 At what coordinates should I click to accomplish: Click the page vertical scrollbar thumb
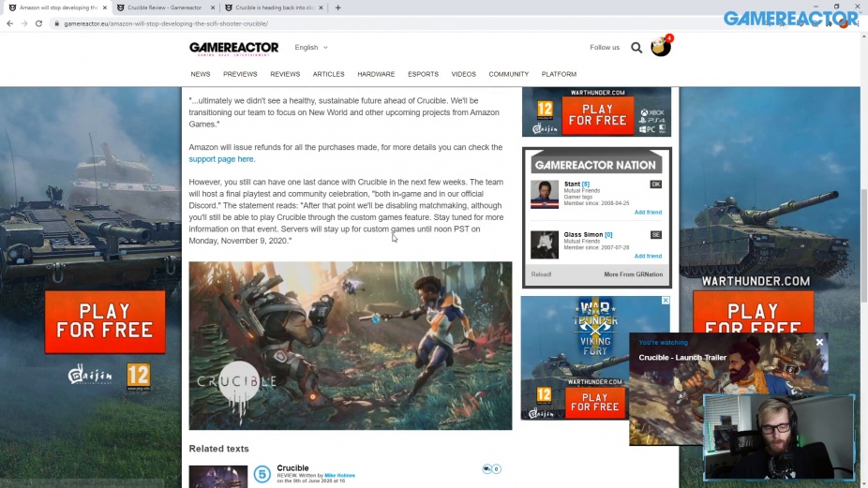863,245
